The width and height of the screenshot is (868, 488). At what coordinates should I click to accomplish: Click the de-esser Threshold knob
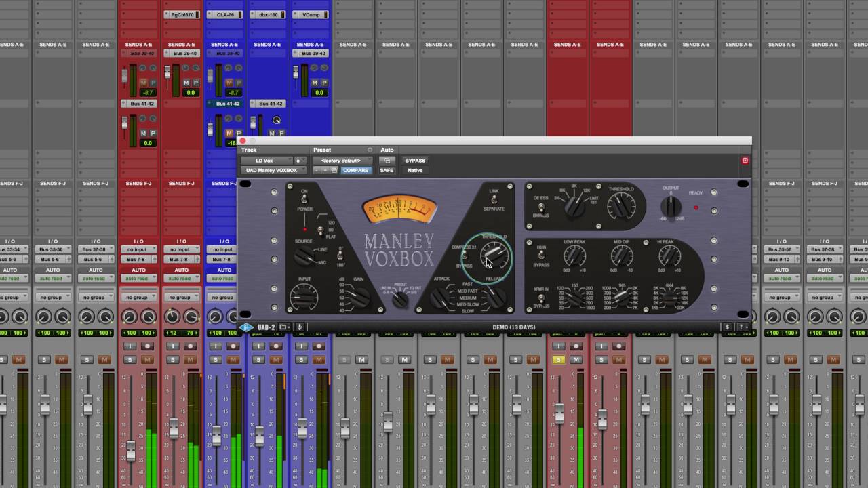coord(620,206)
